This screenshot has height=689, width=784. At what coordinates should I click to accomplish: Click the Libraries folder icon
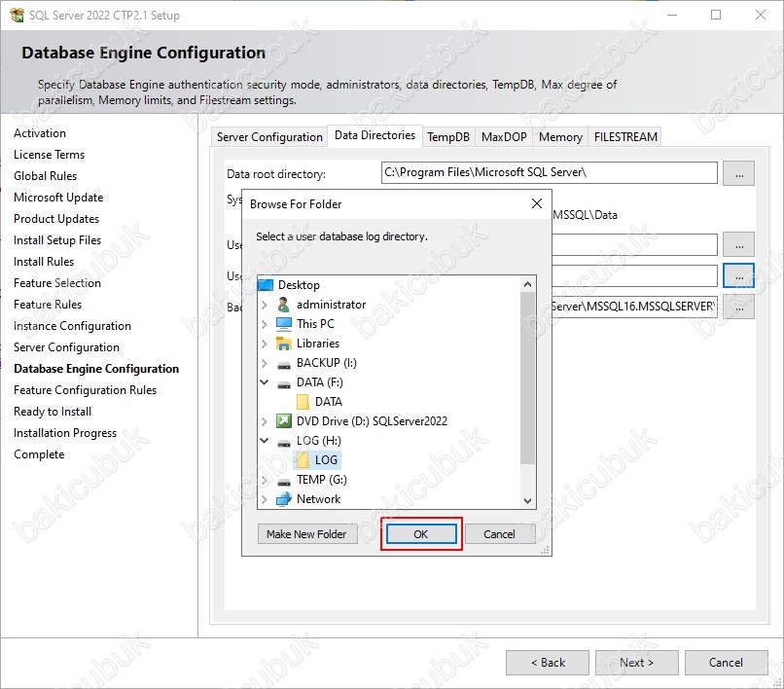click(283, 344)
